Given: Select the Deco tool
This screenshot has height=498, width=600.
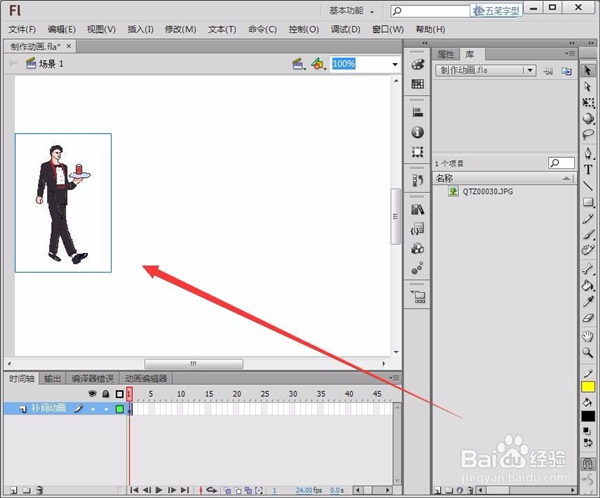Looking at the screenshot, I should (x=588, y=250).
